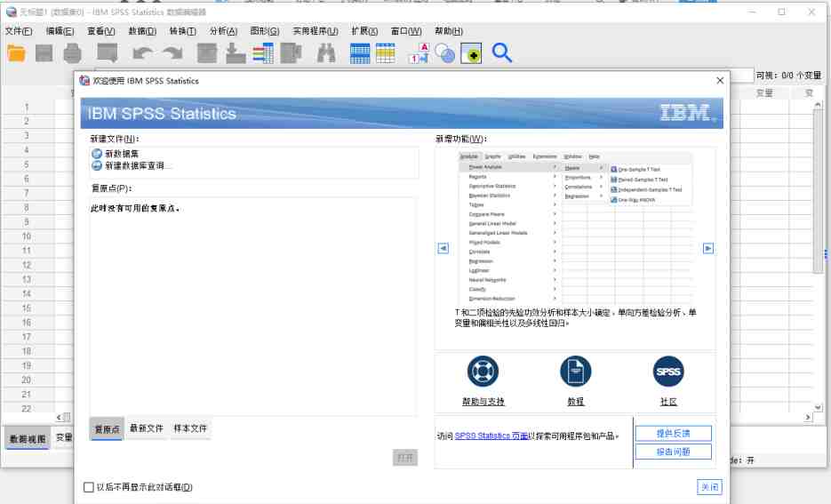Open the 实用程序(U) menu
The height and width of the screenshot is (504, 831).
316,31
